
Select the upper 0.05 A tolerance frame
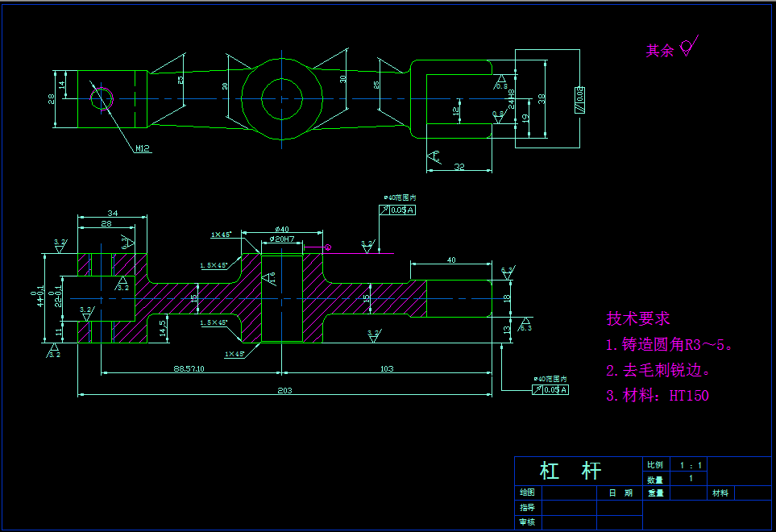pyautogui.click(x=396, y=210)
